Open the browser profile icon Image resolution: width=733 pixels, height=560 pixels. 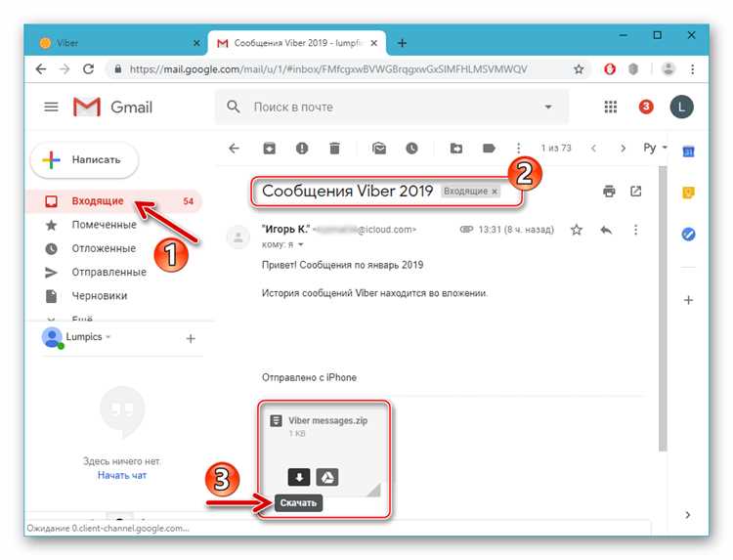(668, 69)
